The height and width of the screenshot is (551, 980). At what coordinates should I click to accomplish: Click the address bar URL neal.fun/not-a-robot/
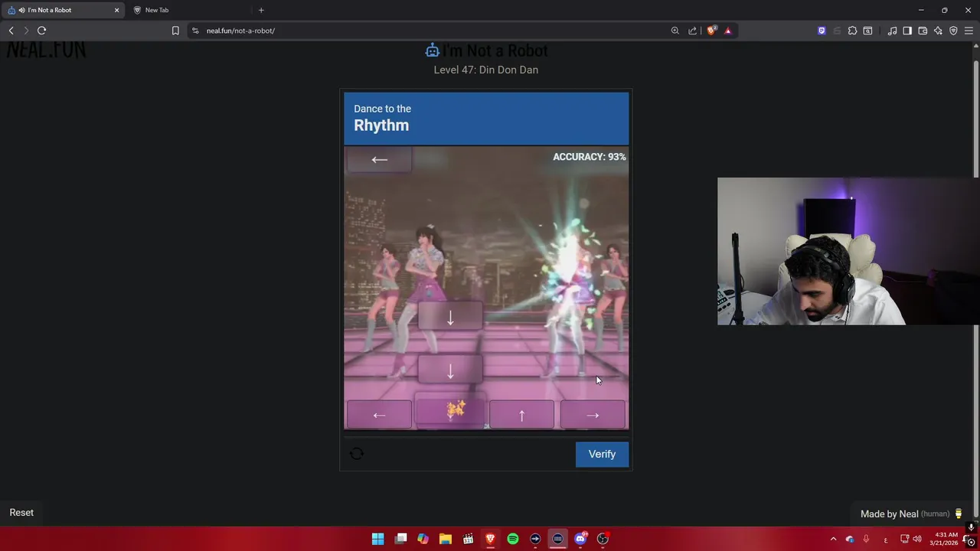(x=240, y=31)
